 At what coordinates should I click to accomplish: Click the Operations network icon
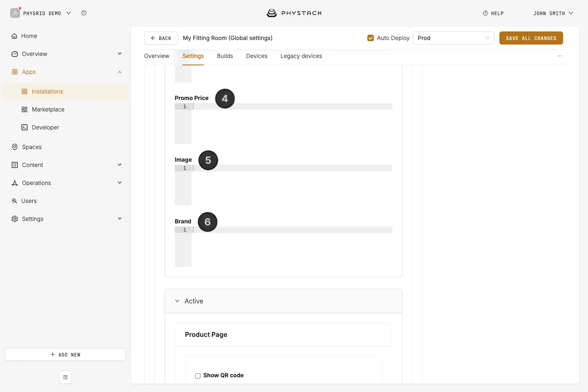(15, 183)
